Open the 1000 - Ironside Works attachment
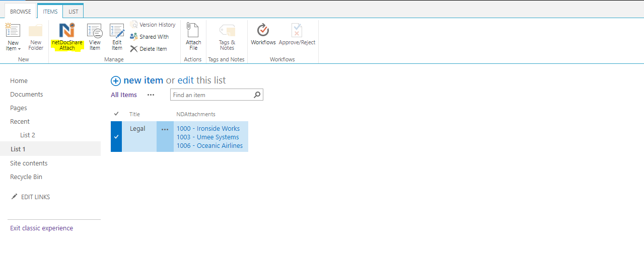 208,129
